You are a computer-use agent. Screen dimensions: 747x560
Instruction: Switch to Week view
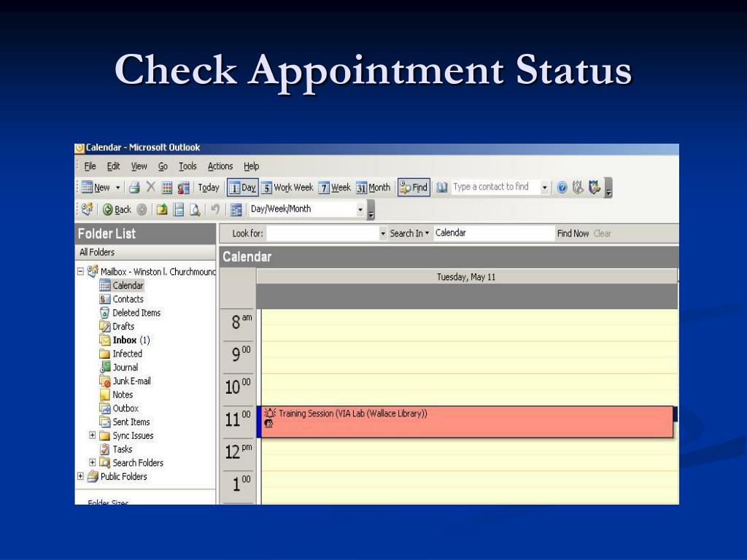pyautogui.click(x=335, y=187)
